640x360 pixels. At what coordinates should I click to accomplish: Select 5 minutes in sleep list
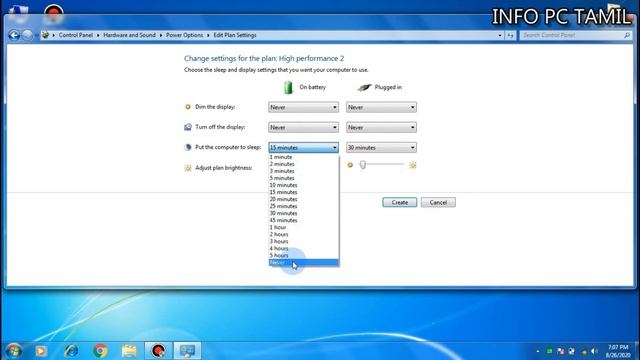pos(303,178)
